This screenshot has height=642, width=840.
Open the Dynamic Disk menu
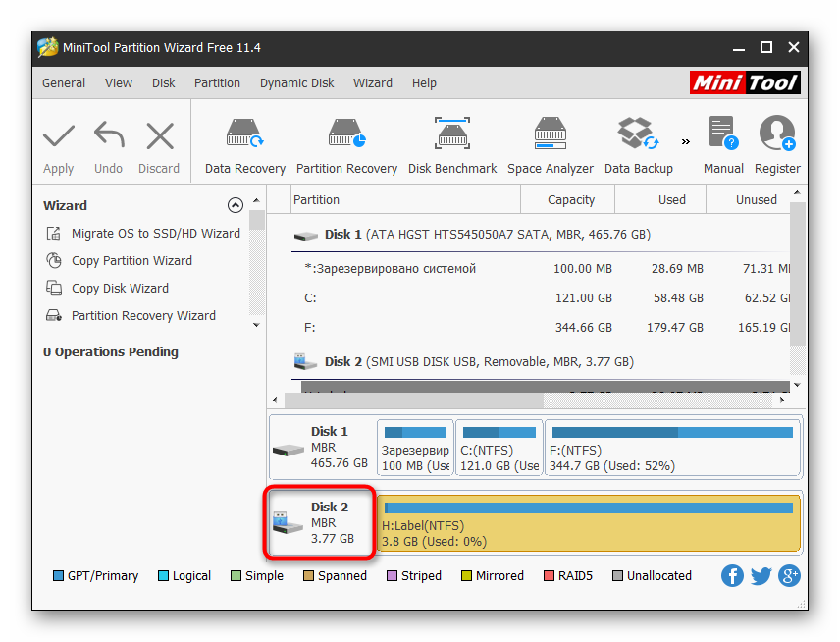(296, 83)
